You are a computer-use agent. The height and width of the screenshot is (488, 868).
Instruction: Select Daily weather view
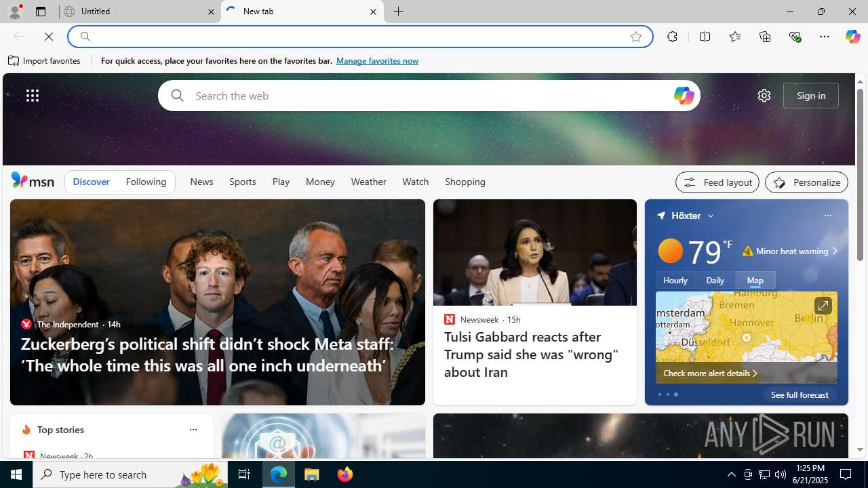click(715, 280)
